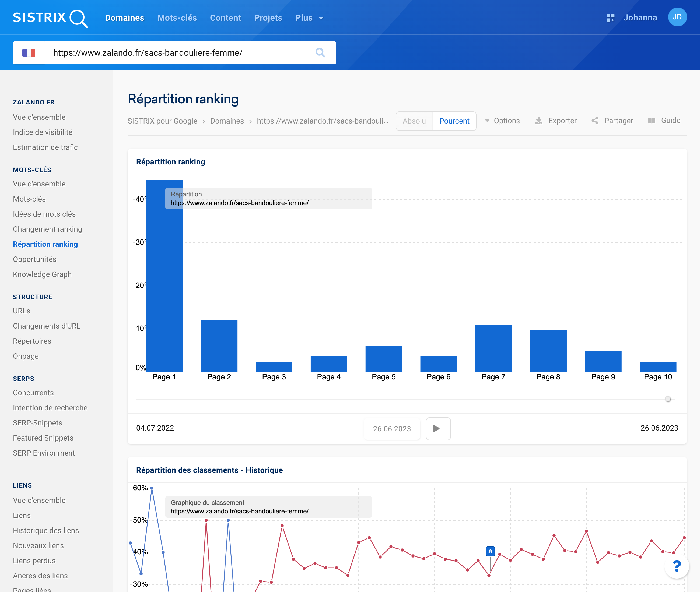Image resolution: width=700 pixels, height=592 pixels.
Task: Select Domaines menu item in breadcrumb
Action: [x=227, y=121]
